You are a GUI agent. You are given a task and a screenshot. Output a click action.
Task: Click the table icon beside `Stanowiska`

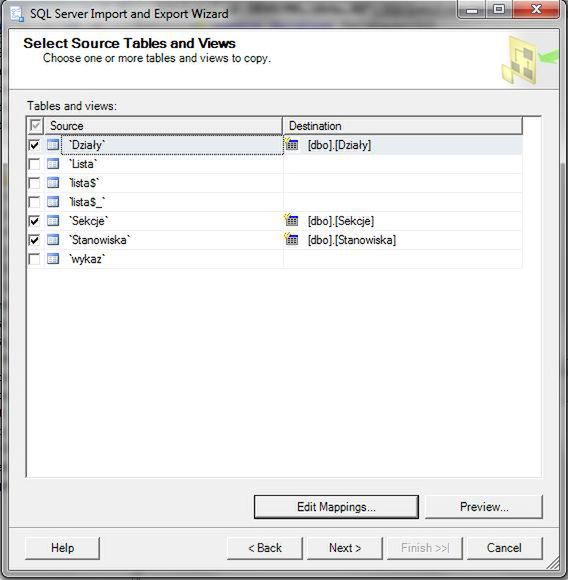(x=53, y=240)
